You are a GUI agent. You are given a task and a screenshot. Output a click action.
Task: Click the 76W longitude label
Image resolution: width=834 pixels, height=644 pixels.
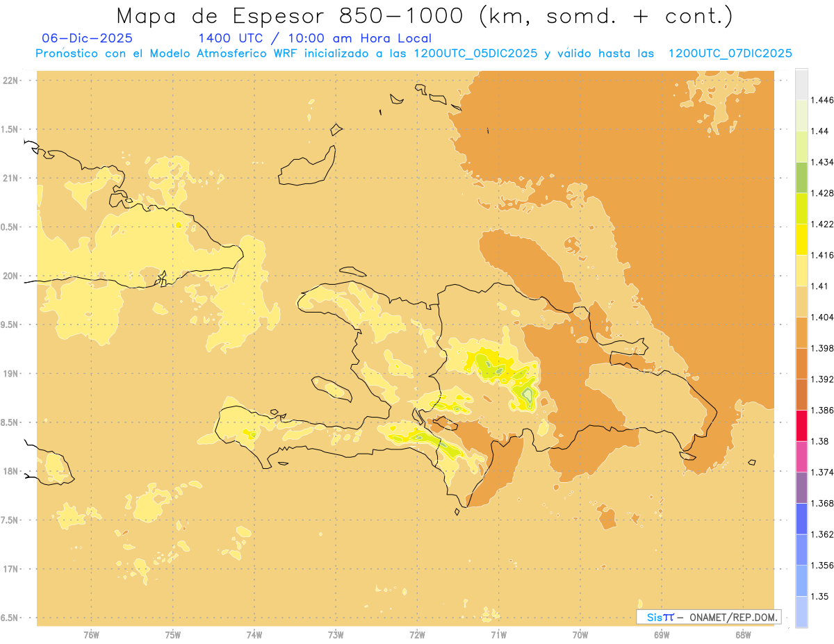(91, 634)
